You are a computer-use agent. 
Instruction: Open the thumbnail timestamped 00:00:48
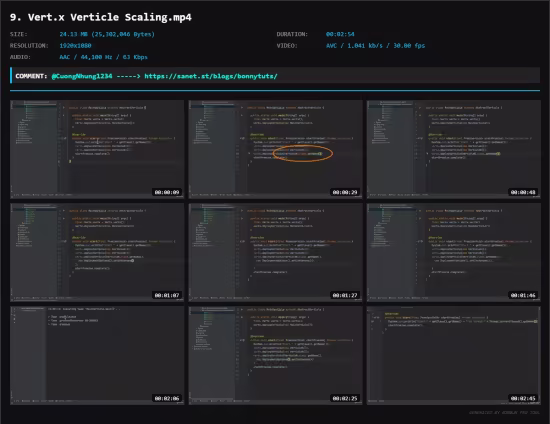(454, 149)
